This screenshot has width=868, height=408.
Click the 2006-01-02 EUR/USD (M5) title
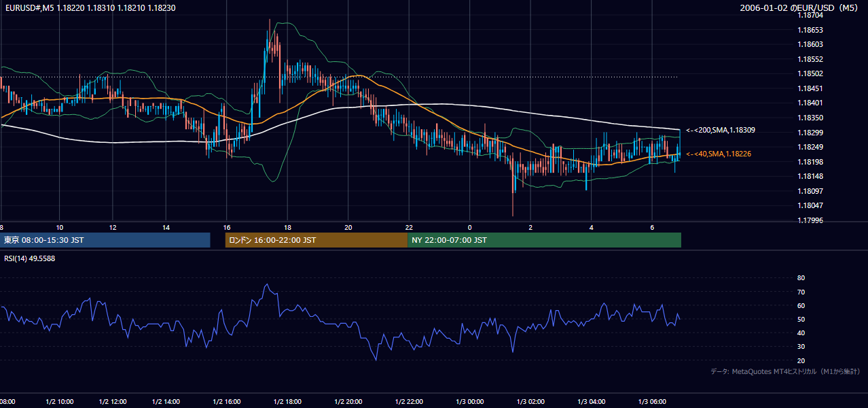pyautogui.click(x=799, y=8)
